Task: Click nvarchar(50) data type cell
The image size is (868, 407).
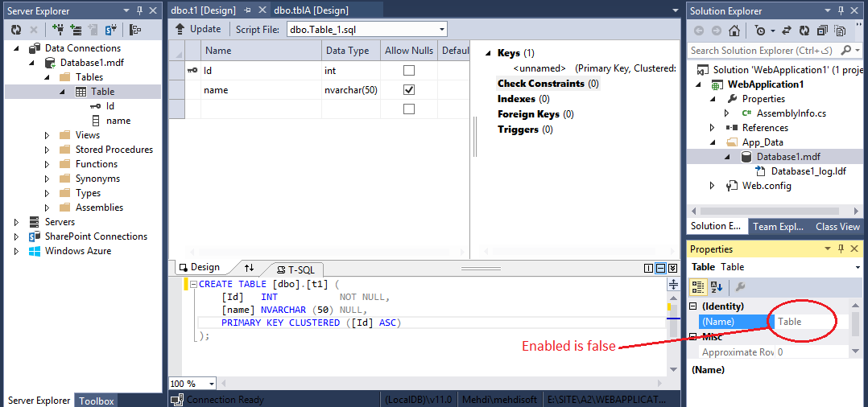Action: [351, 90]
